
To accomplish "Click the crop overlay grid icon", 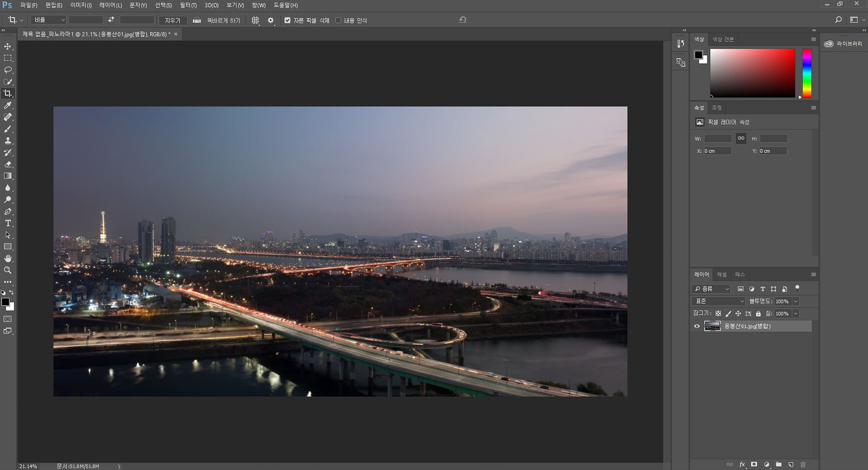I will (255, 20).
